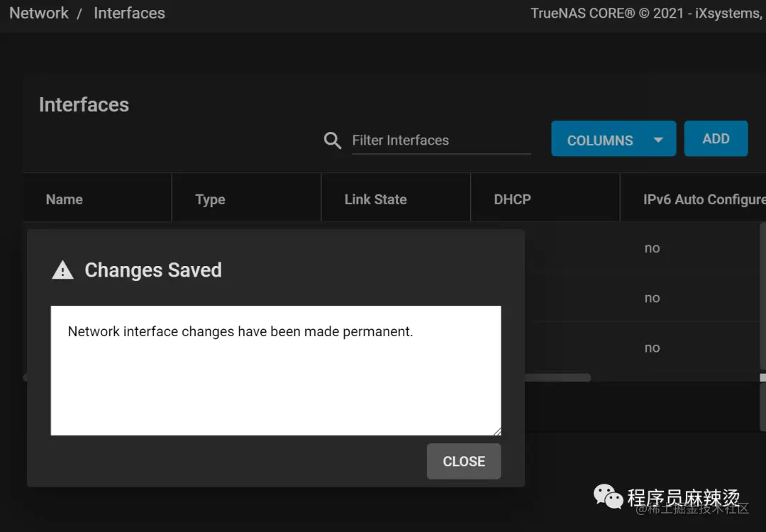This screenshot has height=532, width=766.
Task: Click the Network breadcrumb link
Action: [x=39, y=13]
